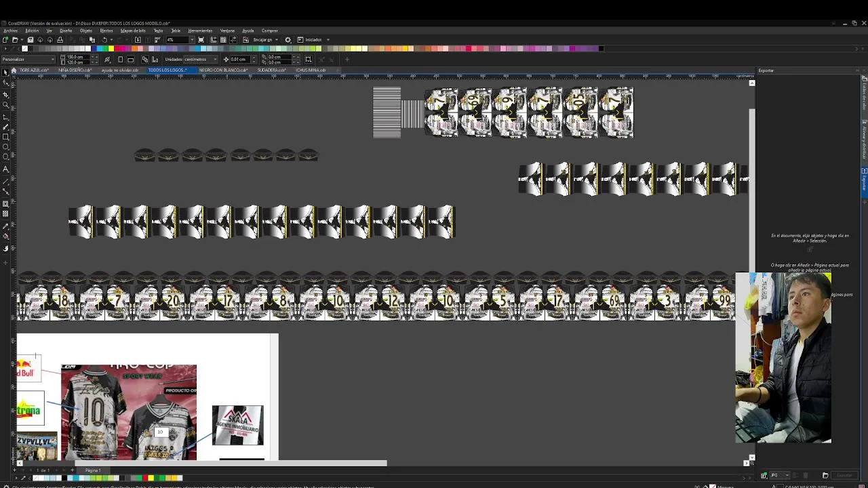Screen dimensions: 868x488
Task: Open the Herramientas menu
Action: coord(200,30)
